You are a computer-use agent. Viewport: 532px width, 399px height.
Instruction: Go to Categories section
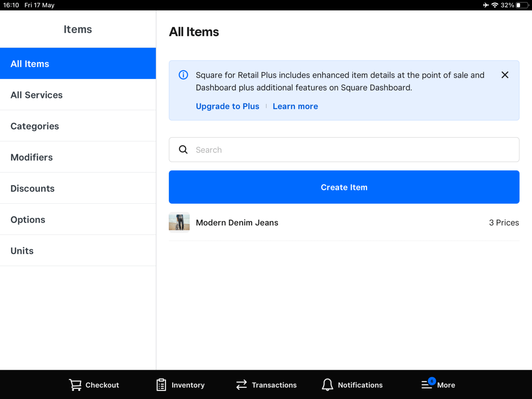click(78, 126)
